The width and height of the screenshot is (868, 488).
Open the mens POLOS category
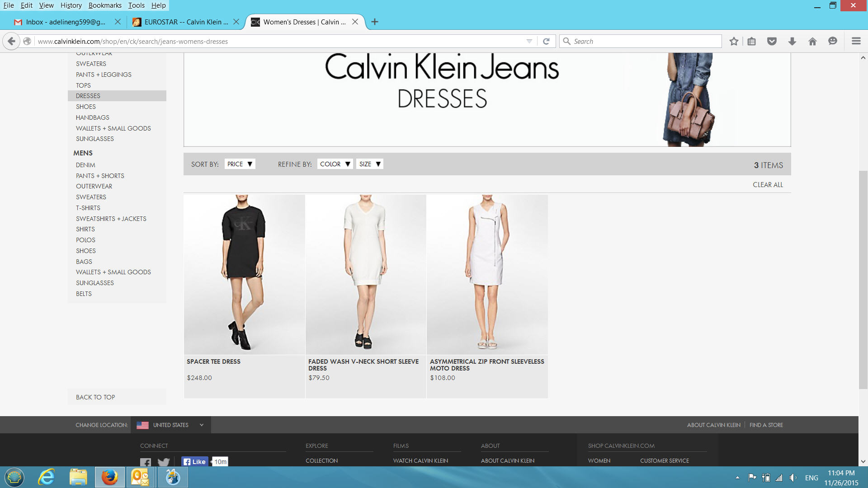pyautogui.click(x=85, y=240)
